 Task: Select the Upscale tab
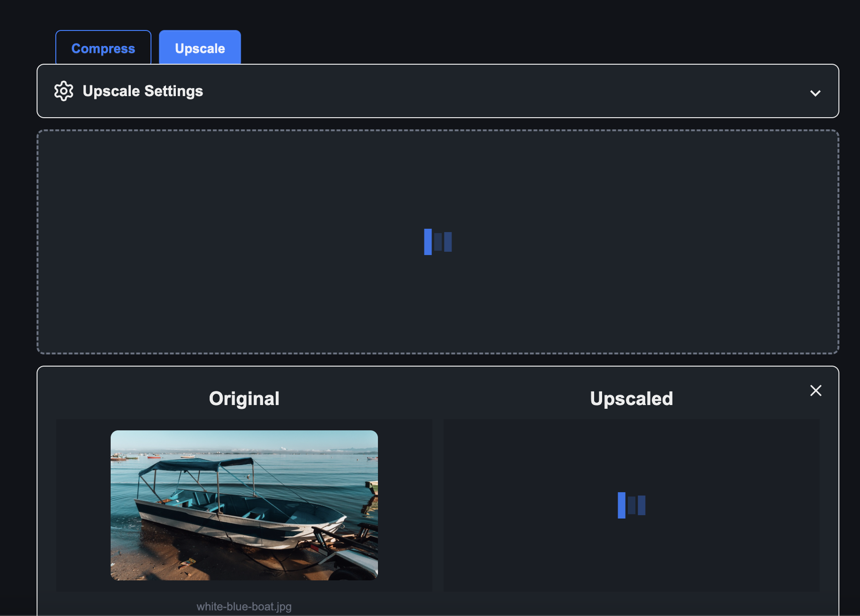pyautogui.click(x=200, y=48)
